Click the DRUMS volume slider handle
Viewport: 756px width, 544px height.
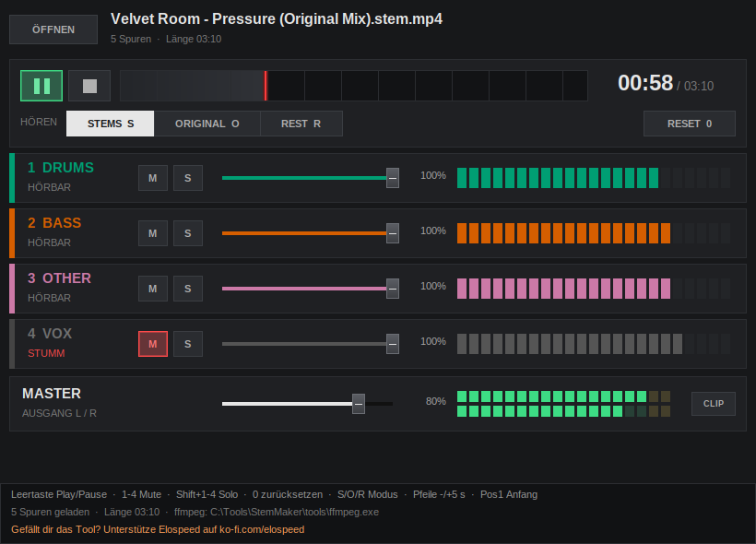pos(393,178)
